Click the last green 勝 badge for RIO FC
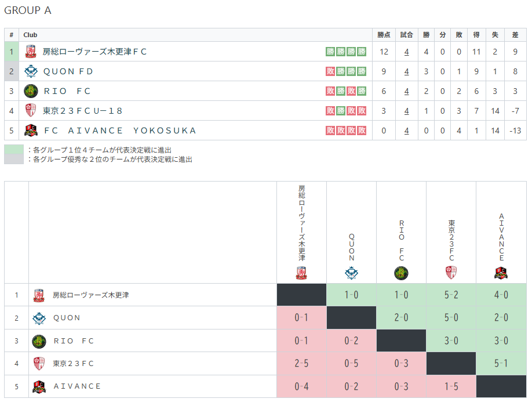The height and width of the screenshot is (402, 532). coord(362,91)
